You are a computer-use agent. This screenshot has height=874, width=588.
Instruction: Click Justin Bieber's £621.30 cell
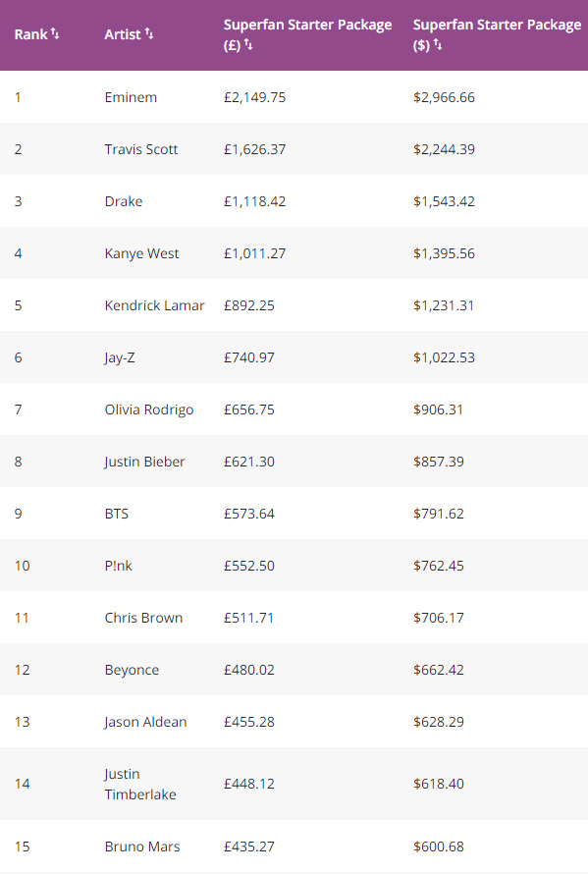pos(249,462)
